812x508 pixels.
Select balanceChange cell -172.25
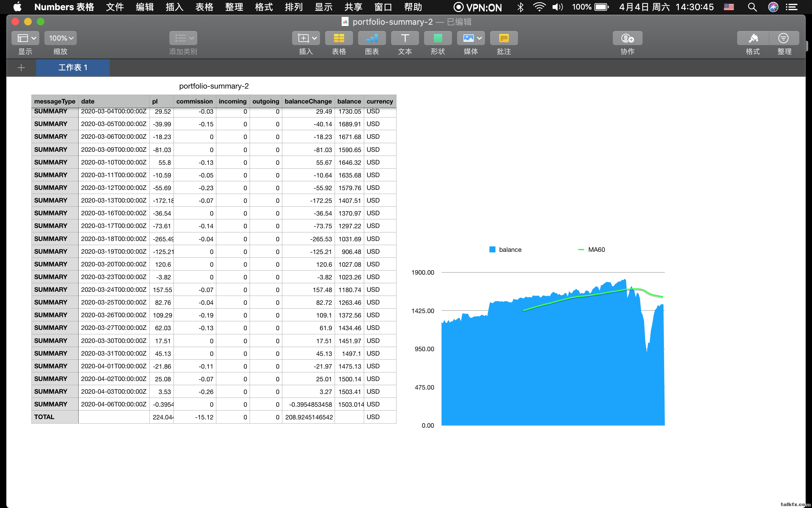point(308,201)
